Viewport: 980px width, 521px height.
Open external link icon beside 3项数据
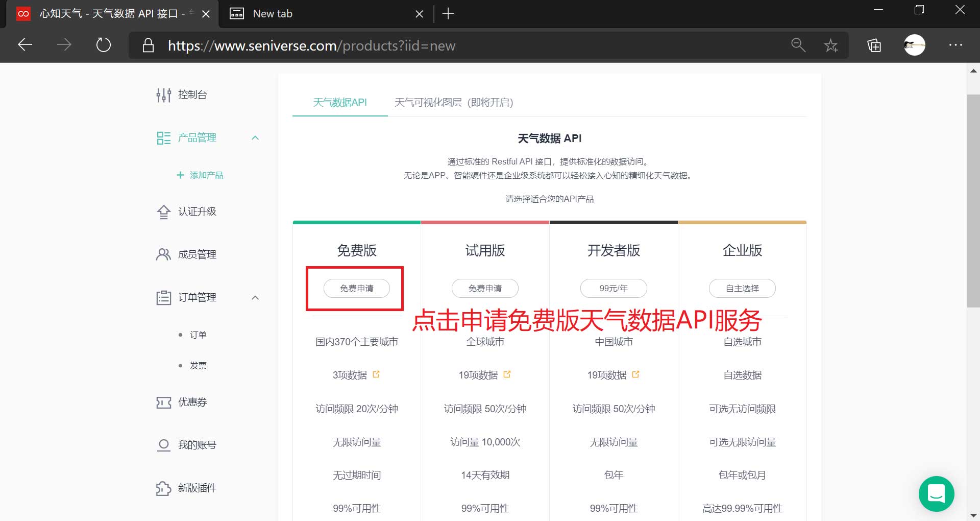(376, 374)
